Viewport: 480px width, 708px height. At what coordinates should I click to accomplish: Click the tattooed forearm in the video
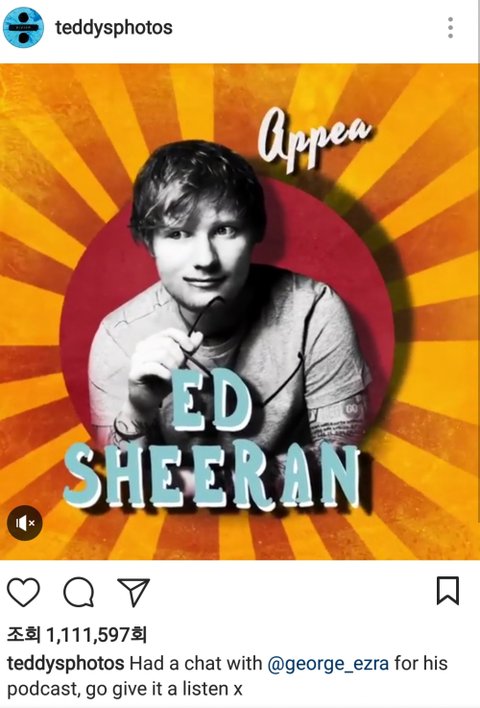341,420
